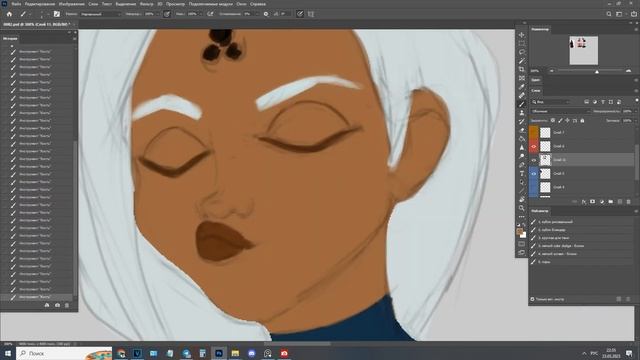This screenshot has width=640, height=360.
Task: Select the open document tab
Action: click(37, 24)
